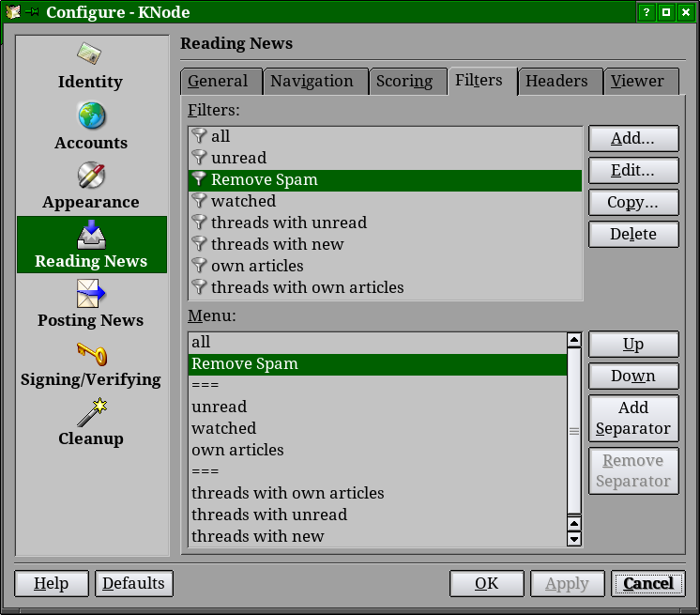The height and width of the screenshot is (615, 700).
Task: Select 'unread' in the Menu list
Action: click(x=377, y=407)
